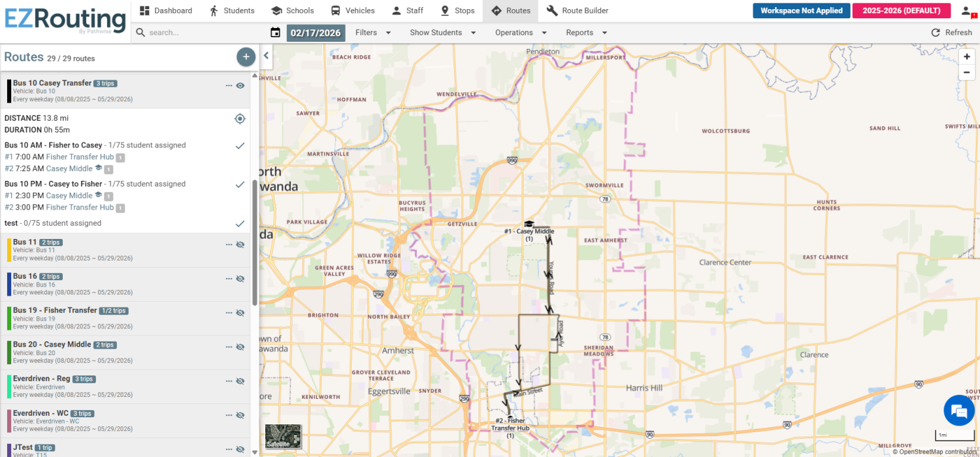The height and width of the screenshot is (457, 980).
Task: Zoom in on the map
Action: [x=967, y=57]
